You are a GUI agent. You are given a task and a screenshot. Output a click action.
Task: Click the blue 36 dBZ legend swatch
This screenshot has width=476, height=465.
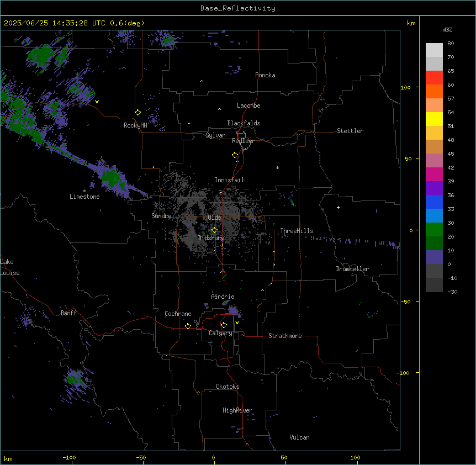pos(434,202)
